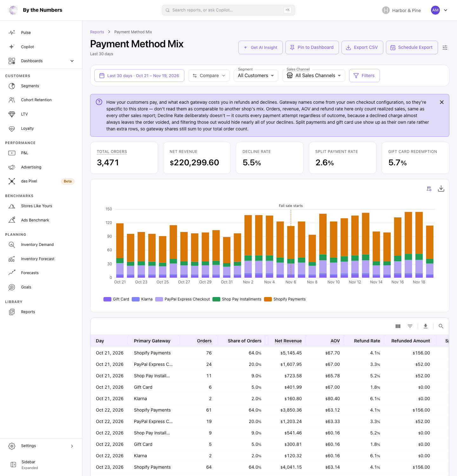Toggle table column visibility icon

coord(398,326)
